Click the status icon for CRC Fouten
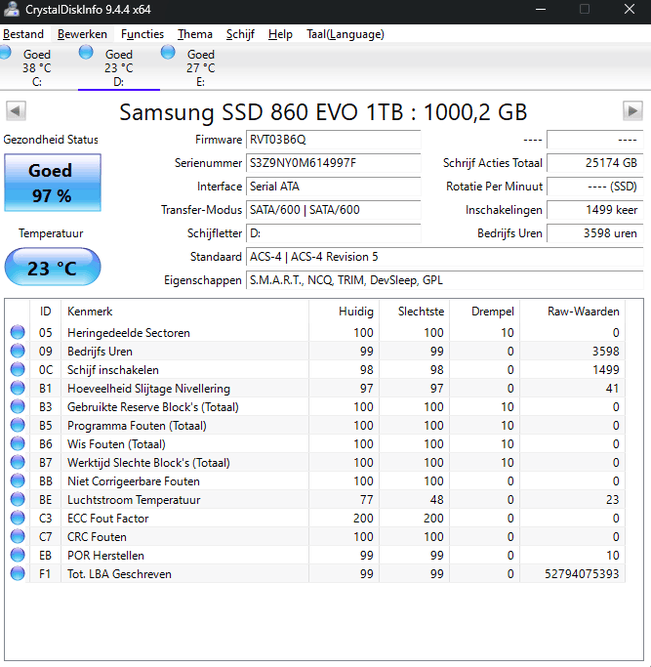651x667 pixels. [17, 536]
